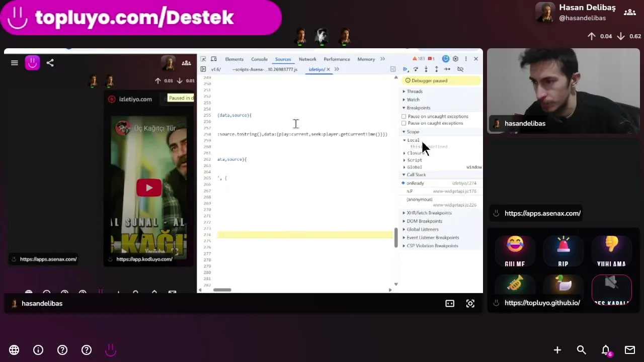Image resolution: width=644 pixels, height=362 pixels.
Task: Open the Memory tab
Action: (366, 59)
